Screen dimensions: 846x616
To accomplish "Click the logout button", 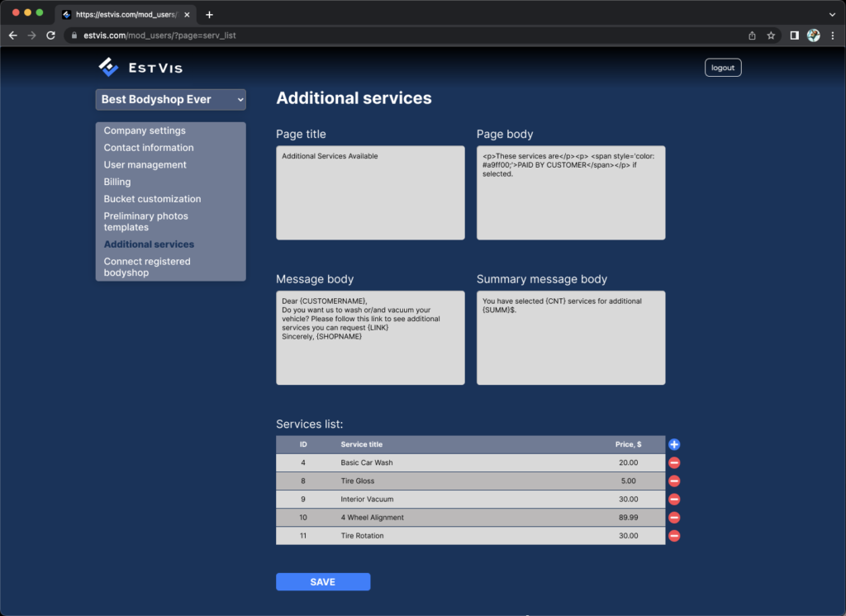I will [x=722, y=68].
